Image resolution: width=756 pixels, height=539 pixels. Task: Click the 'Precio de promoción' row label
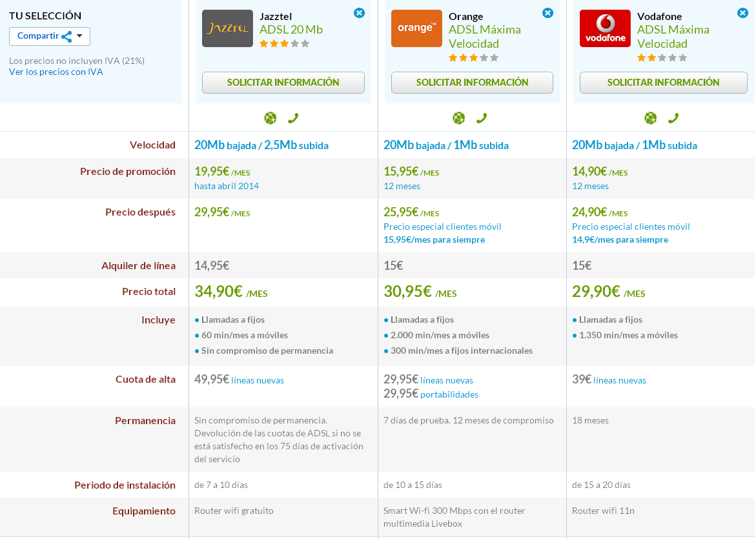(128, 172)
